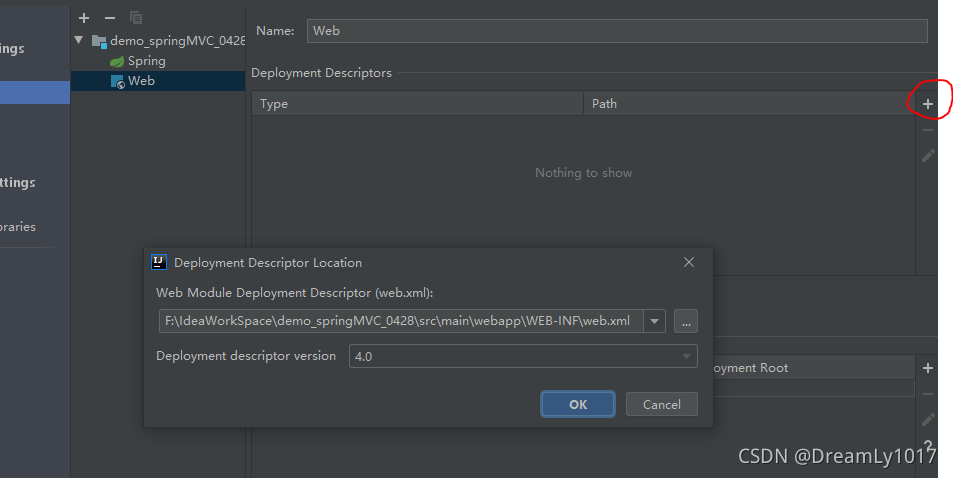This screenshot has width=953, height=478.
Task: Edit deployment descriptor with pencil icon
Action: (x=928, y=156)
